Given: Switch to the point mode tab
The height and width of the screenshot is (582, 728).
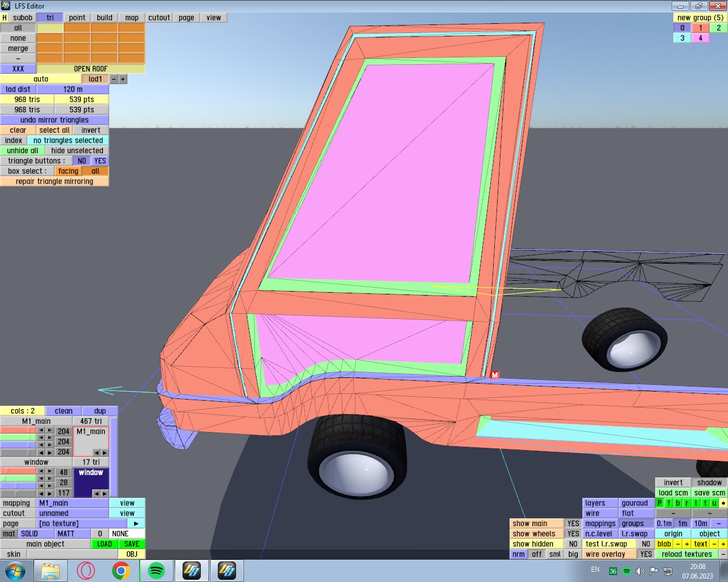Looking at the screenshot, I should [x=77, y=18].
